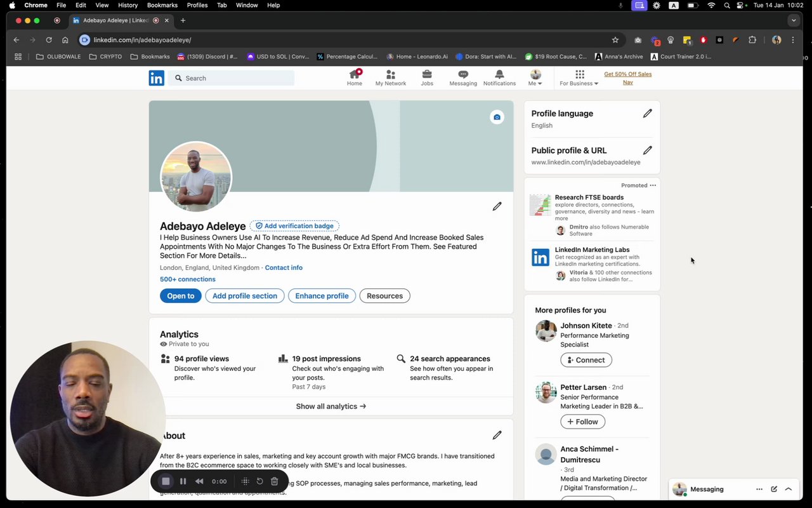
Task: Open the Bookmarks menu in the menu bar
Action: (x=162, y=5)
